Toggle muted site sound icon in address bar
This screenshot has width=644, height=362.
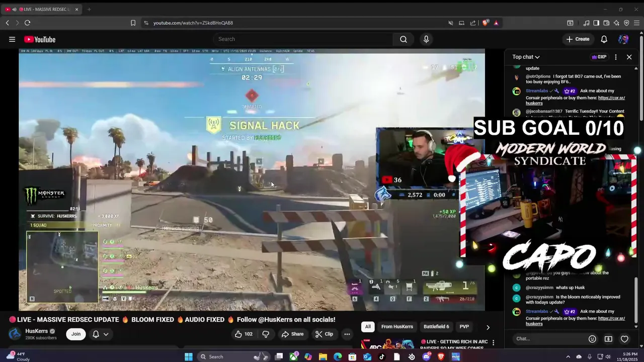pos(451,23)
